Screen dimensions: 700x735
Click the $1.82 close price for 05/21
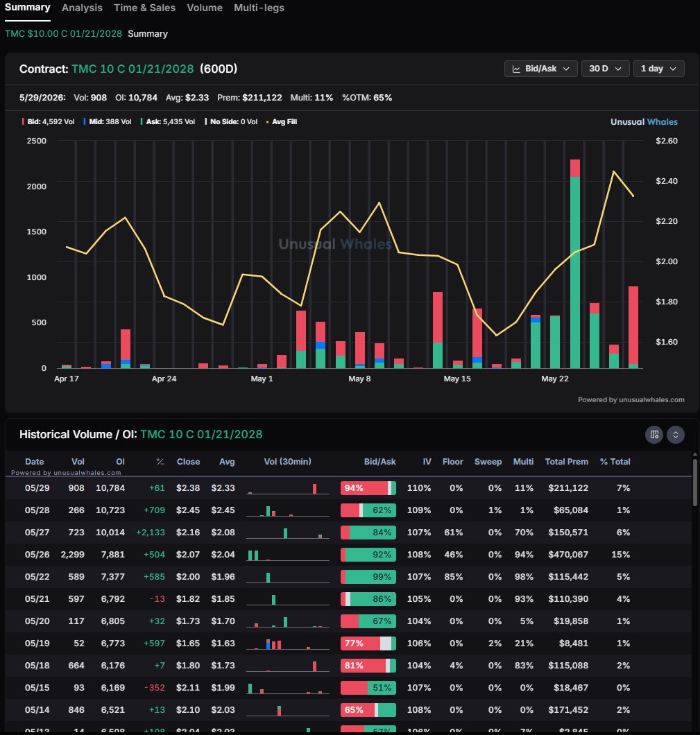[x=187, y=599]
